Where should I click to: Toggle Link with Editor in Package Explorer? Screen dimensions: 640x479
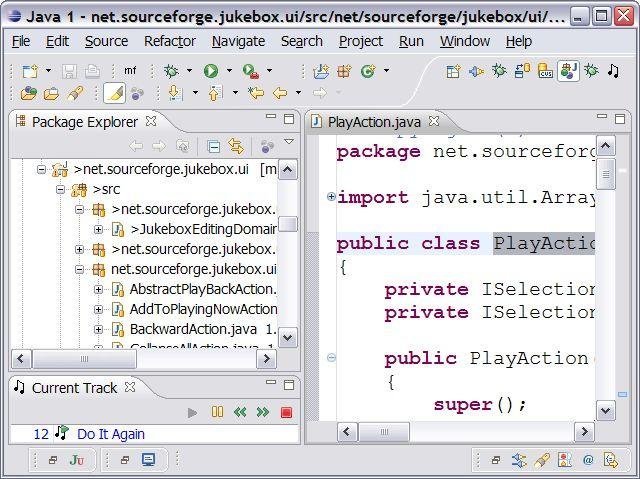(236, 146)
